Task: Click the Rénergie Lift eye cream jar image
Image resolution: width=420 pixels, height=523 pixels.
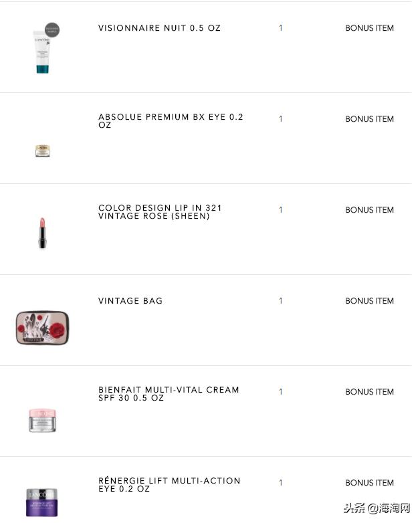Action: [43, 503]
